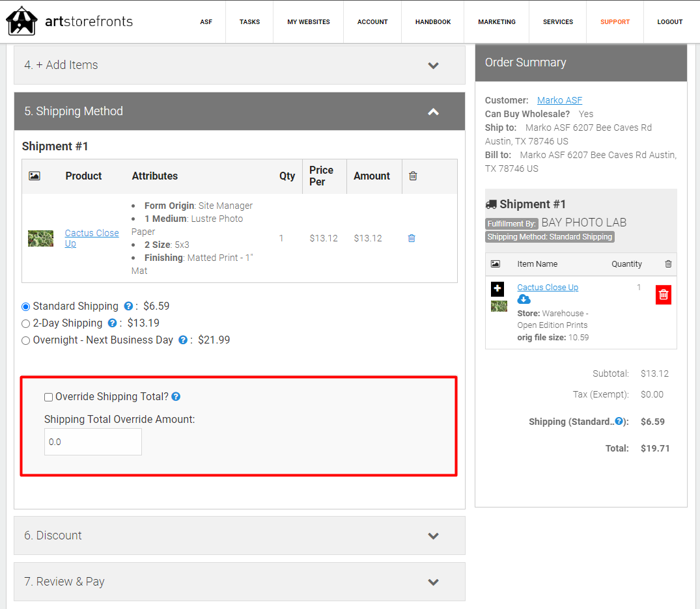
Task: Click trash icon in Order Summary item header
Action: [x=668, y=264]
